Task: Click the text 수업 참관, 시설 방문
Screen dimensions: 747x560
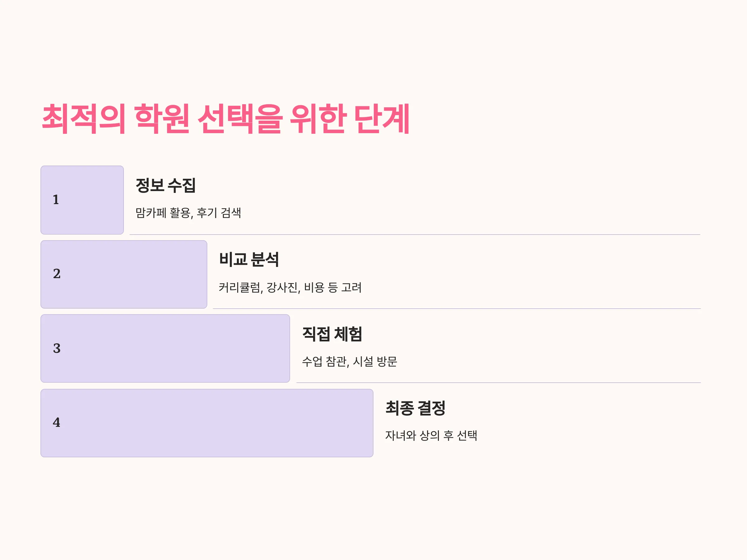Action: coord(350,362)
